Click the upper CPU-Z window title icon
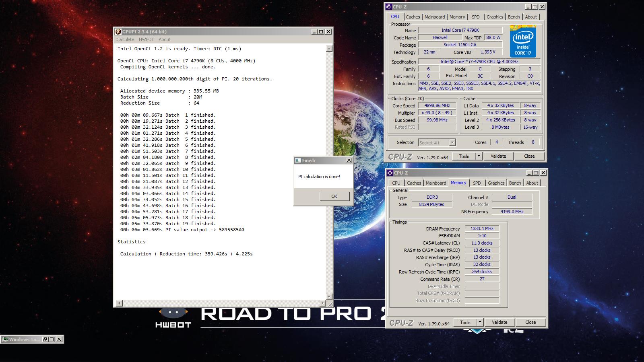The image size is (644, 362). tap(388, 7)
